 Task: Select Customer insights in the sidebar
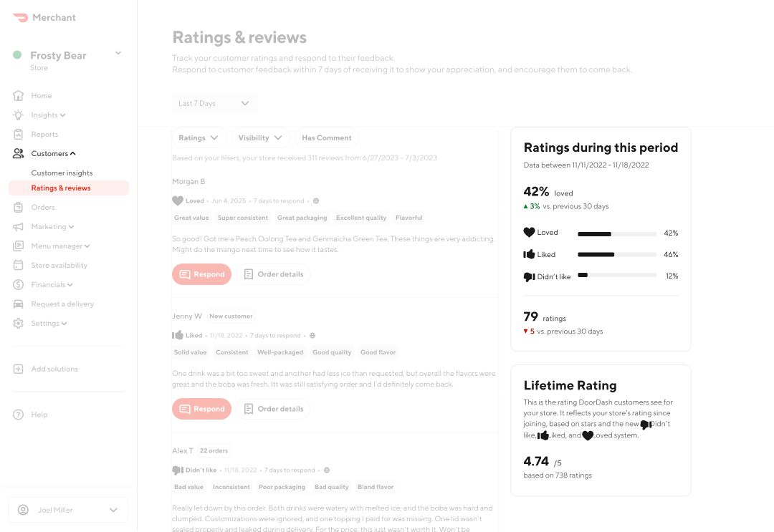(x=62, y=173)
